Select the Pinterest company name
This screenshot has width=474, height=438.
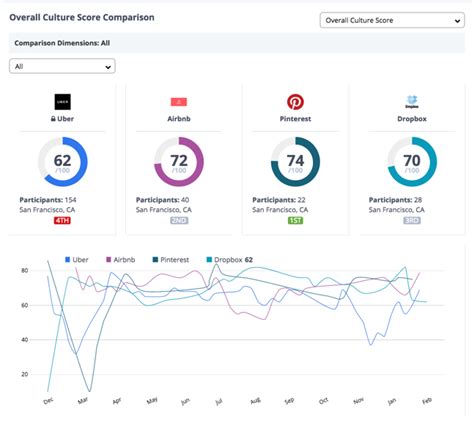pos(295,119)
